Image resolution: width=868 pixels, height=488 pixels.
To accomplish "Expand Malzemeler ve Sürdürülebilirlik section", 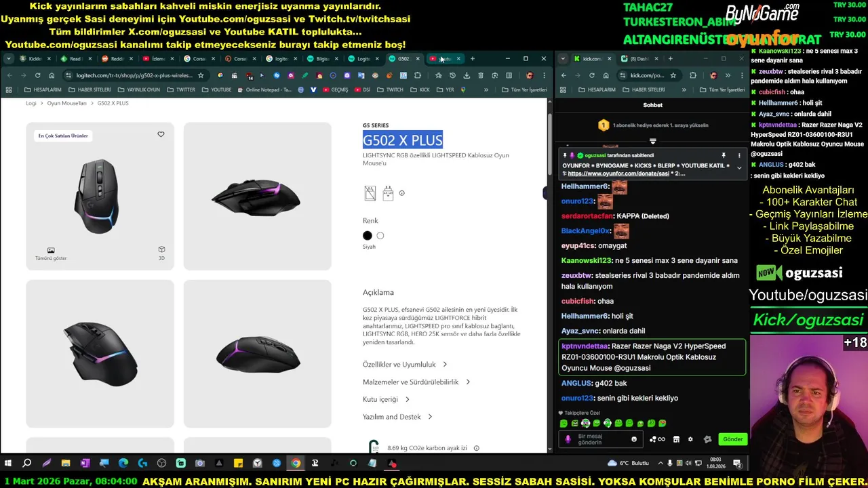I will (416, 382).
